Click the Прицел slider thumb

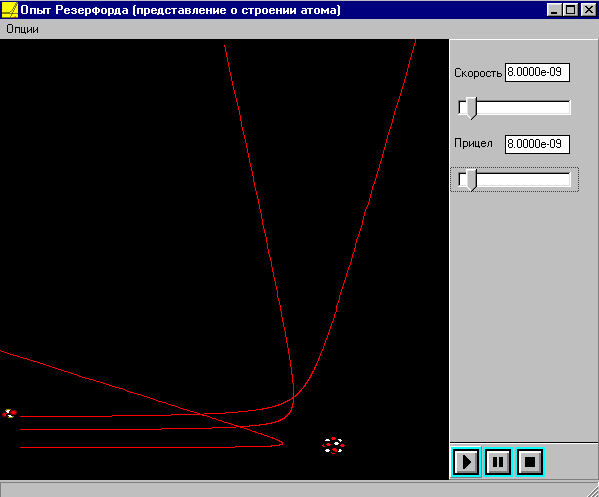[x=472, y=180]
